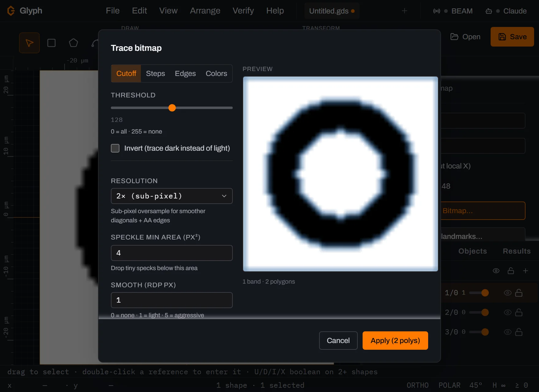Click the '≥ 0' status bar entry
The width and height of the screenshot is (539, 392).
522,385
